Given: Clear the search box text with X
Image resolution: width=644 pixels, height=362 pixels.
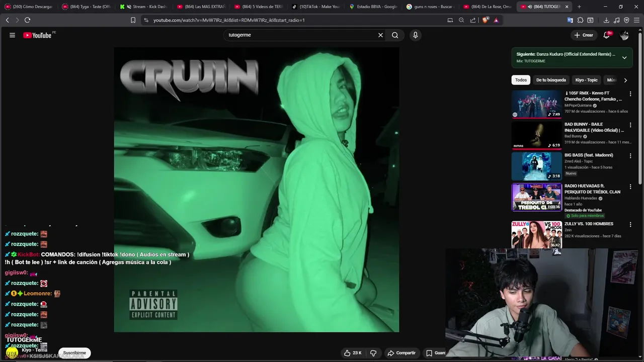Looking at the screenshot, I should pos(380,35).
